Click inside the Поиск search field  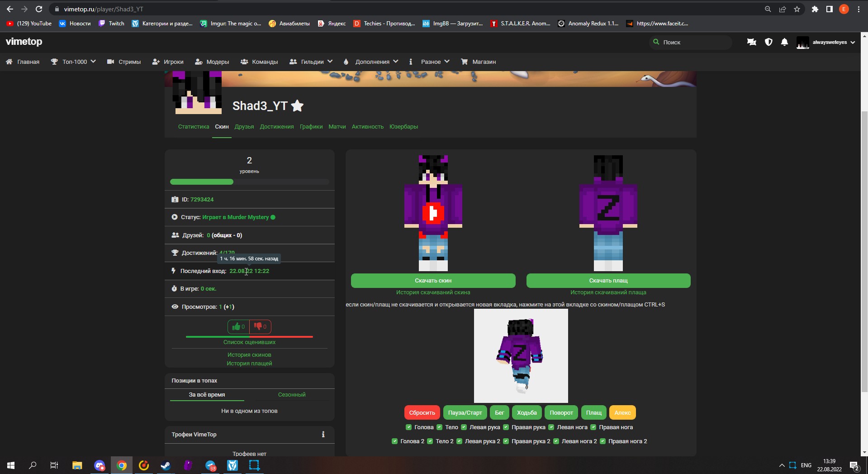point(690,42)
